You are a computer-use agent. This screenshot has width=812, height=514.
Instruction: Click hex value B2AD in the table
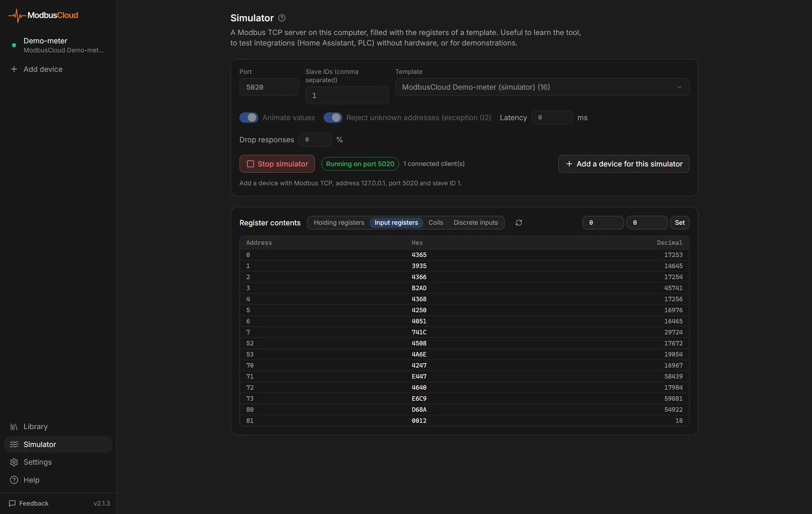[x=419, y=288]
